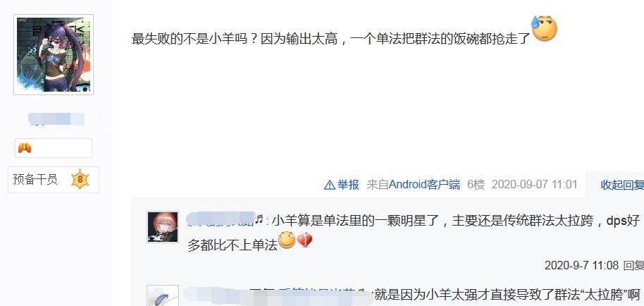
Task: Click the post text about 小羊
Action: tap(331, 39)
